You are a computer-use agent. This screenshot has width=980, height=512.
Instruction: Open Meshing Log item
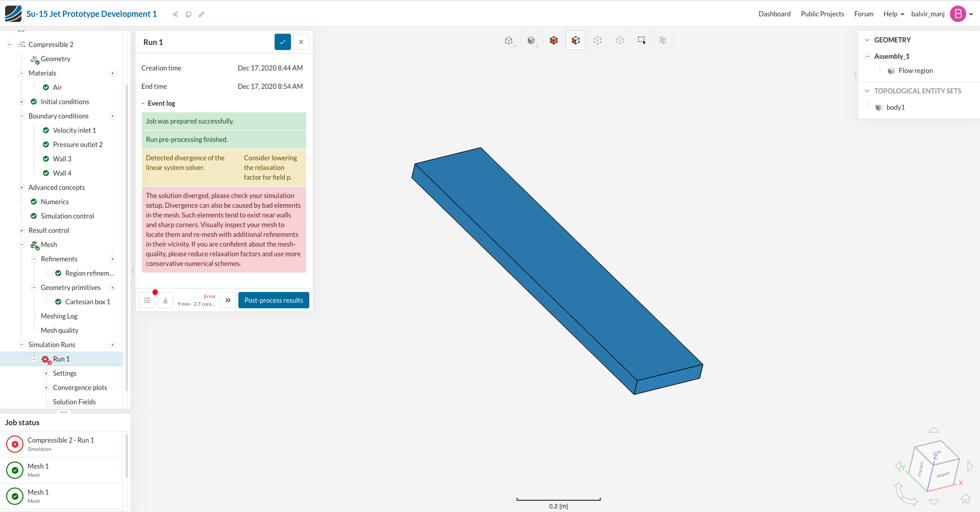click(x=59, y=316)
